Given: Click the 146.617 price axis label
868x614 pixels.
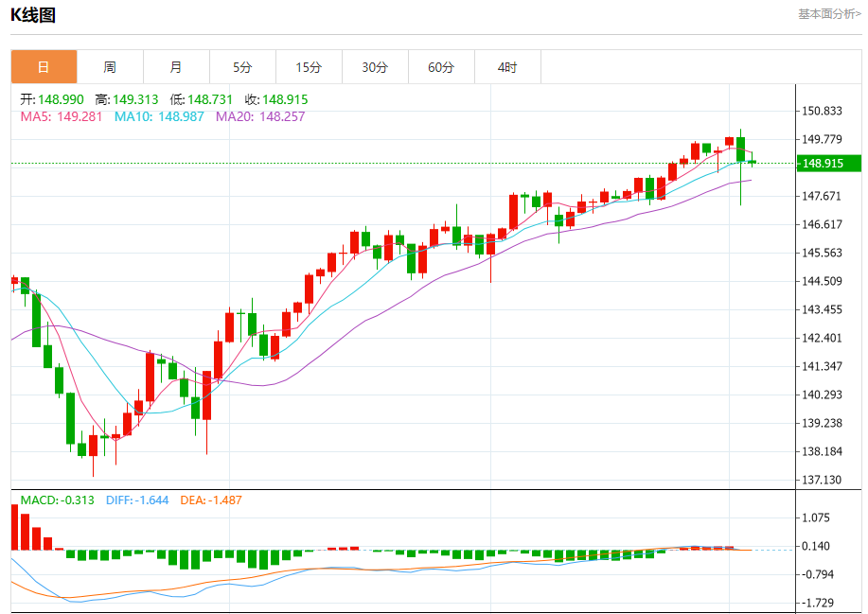Looking at the screenshot, I should [822, 224].
